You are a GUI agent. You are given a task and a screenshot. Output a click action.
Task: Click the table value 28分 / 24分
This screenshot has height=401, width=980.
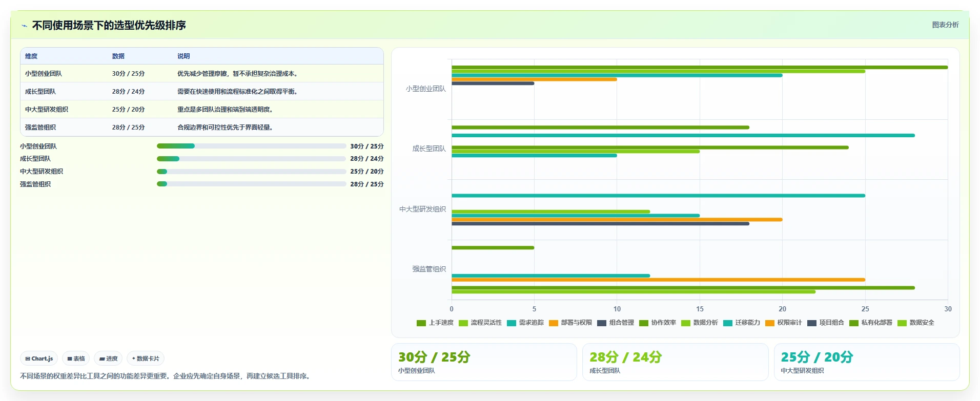coord(128,92)
